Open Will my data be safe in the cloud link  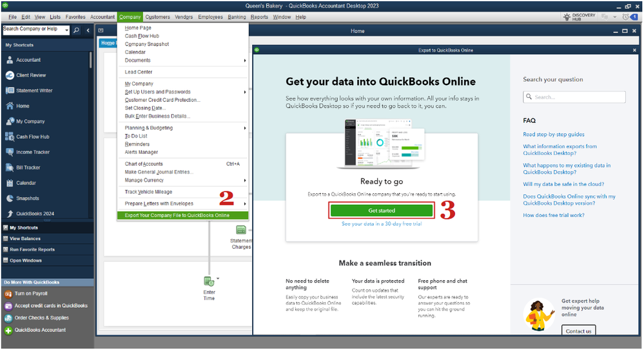563,184
